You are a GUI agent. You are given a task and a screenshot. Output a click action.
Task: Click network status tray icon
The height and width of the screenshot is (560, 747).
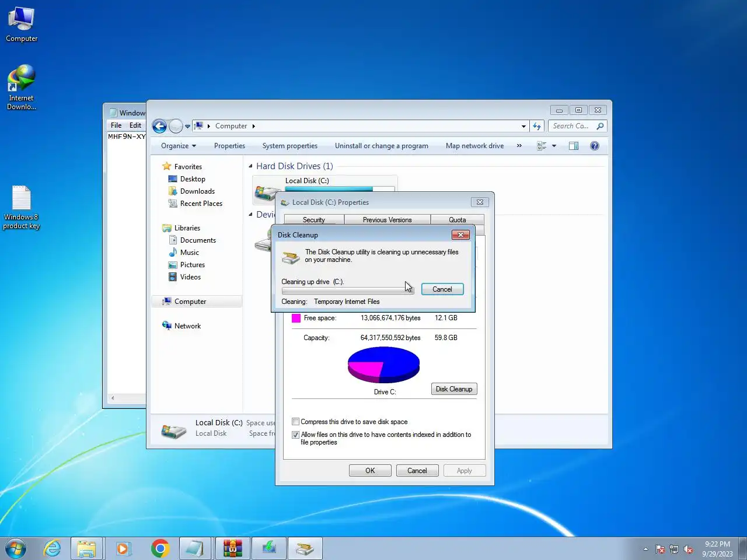click(674, 549)
